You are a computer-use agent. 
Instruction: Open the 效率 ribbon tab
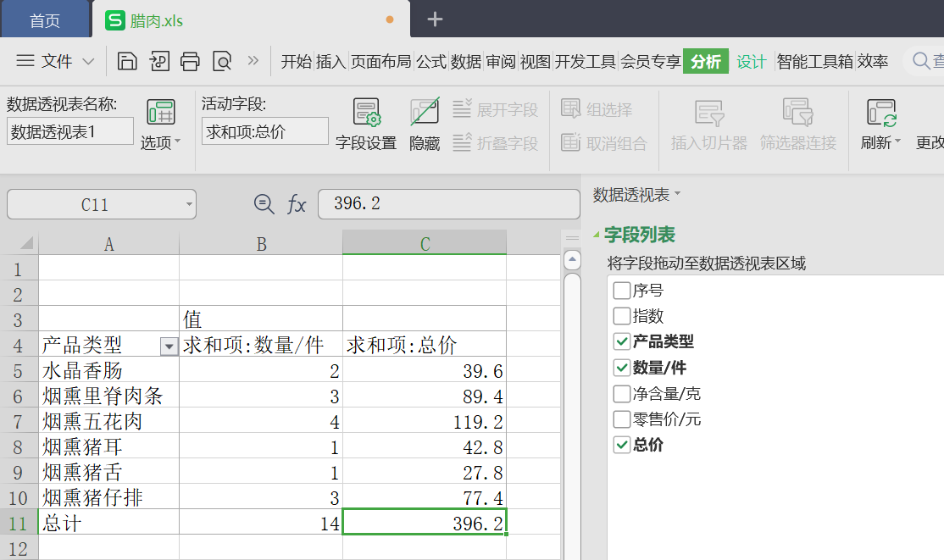click(873, 61)
